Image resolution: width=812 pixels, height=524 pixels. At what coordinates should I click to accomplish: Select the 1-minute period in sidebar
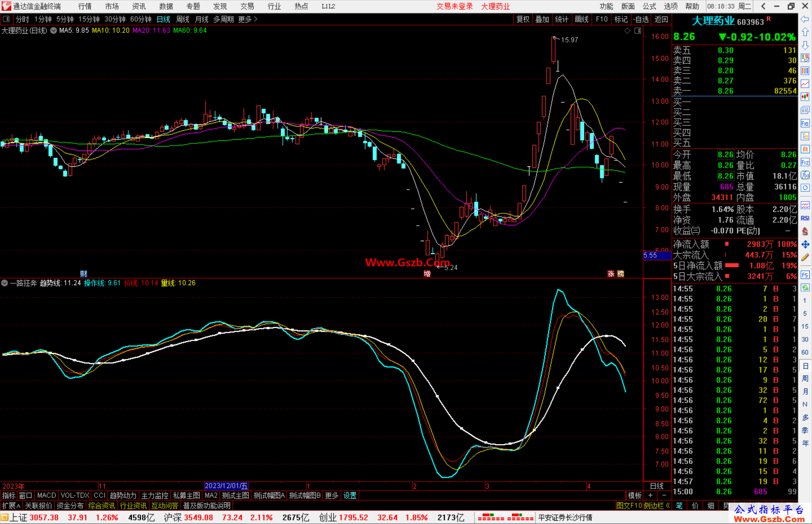click(x=804, y=301)
